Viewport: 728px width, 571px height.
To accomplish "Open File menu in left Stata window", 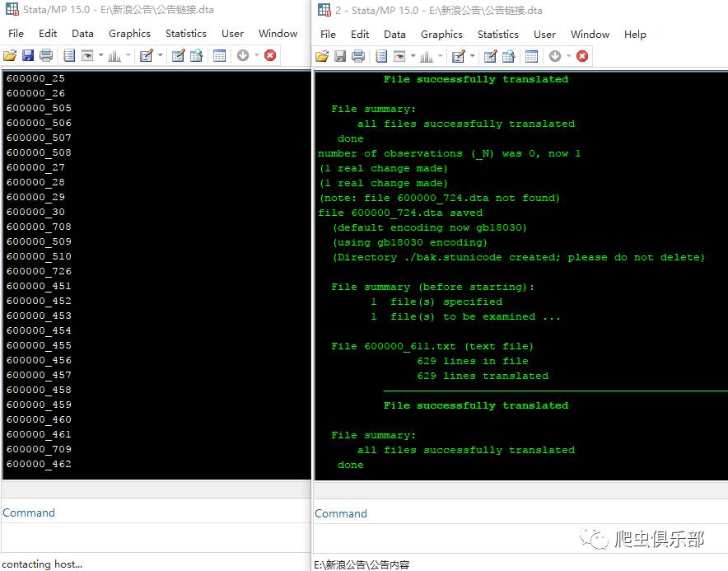I will 16,34.
